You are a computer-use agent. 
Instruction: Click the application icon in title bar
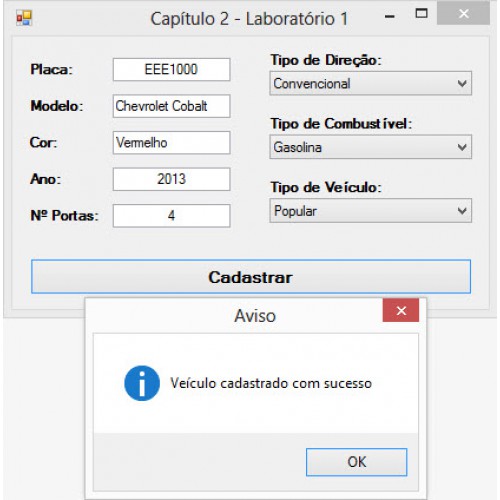point(24,18)
